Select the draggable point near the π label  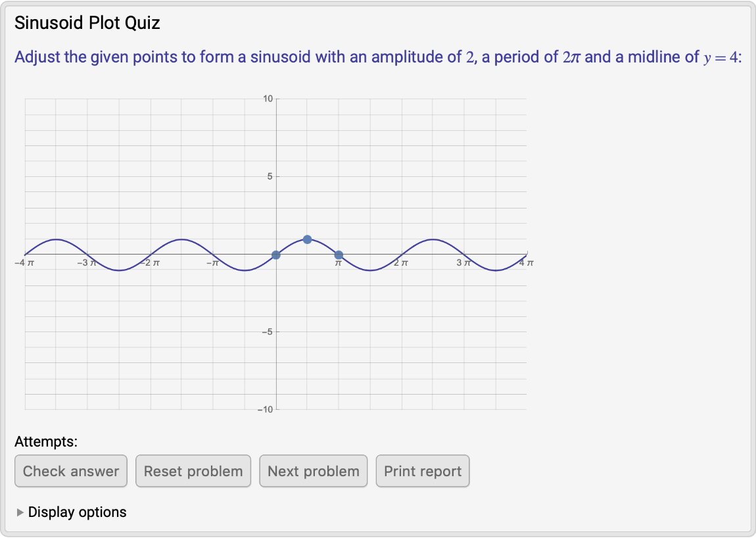click(339, 254)
